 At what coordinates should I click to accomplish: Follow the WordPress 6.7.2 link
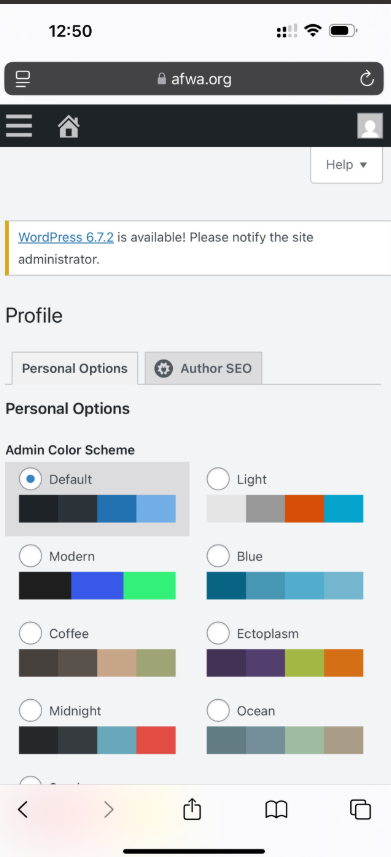click(x=66, y=237)
